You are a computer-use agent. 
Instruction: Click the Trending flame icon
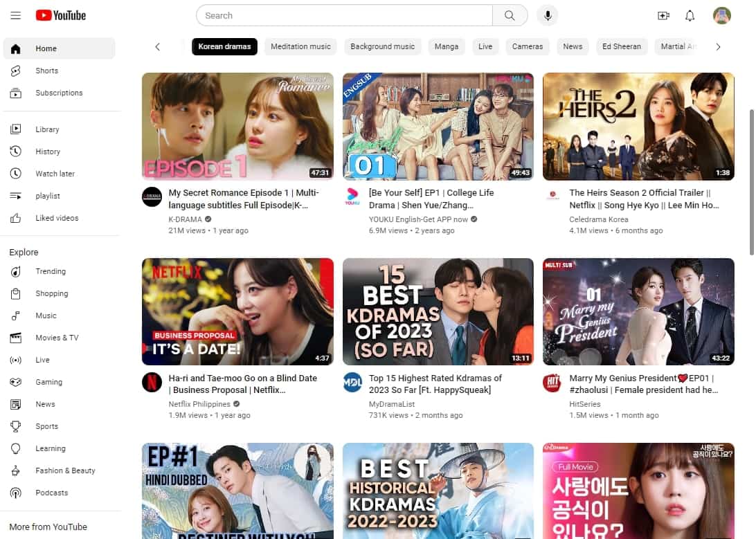[x=15, y=272]
